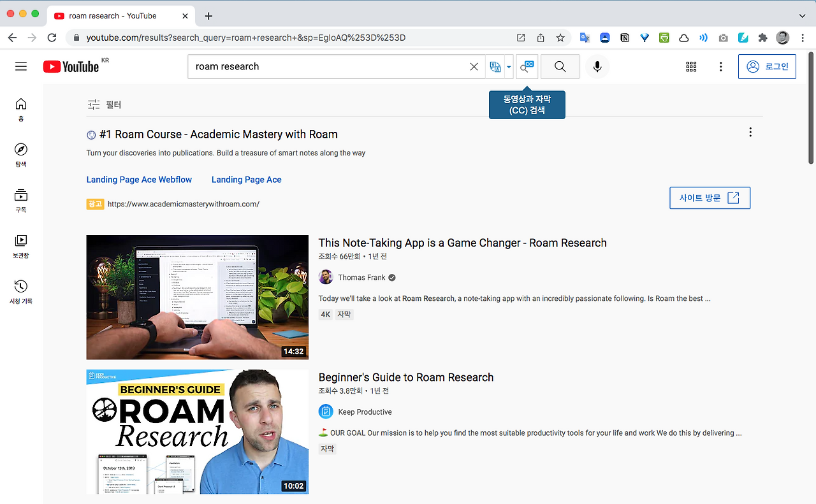Bookmark this page with the star

pos(560,38)
